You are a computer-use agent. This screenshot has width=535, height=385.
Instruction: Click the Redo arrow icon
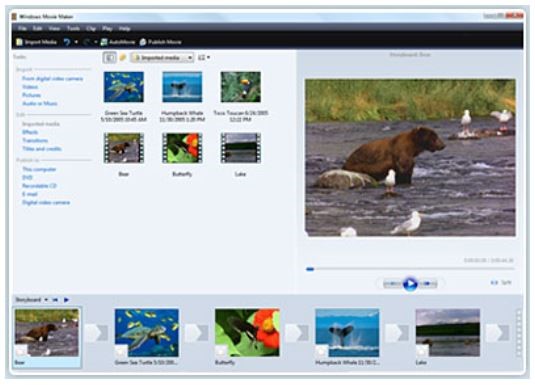tap(87, 42)
